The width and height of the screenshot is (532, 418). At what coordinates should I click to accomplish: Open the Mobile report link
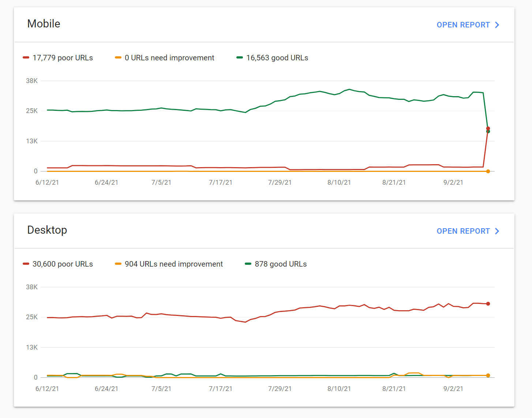click(468, 25)
